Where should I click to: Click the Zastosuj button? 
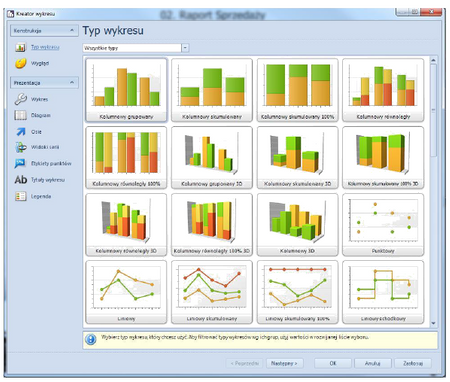413,363
